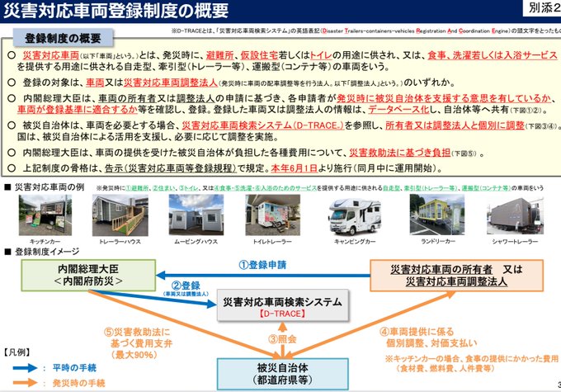Click the シャワートレーラー caption

pyautogui.click(x=515, y=242)
